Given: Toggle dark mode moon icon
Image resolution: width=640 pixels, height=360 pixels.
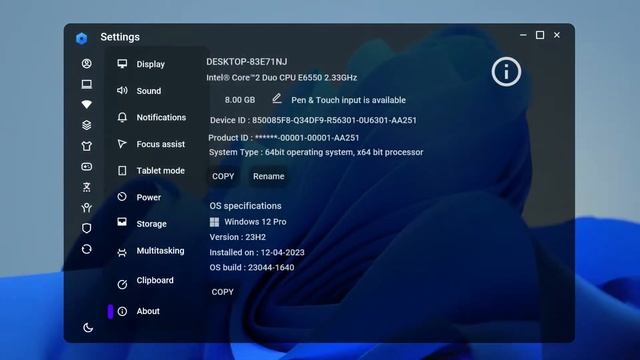Looking at the screenshot, I should [88, 327].
